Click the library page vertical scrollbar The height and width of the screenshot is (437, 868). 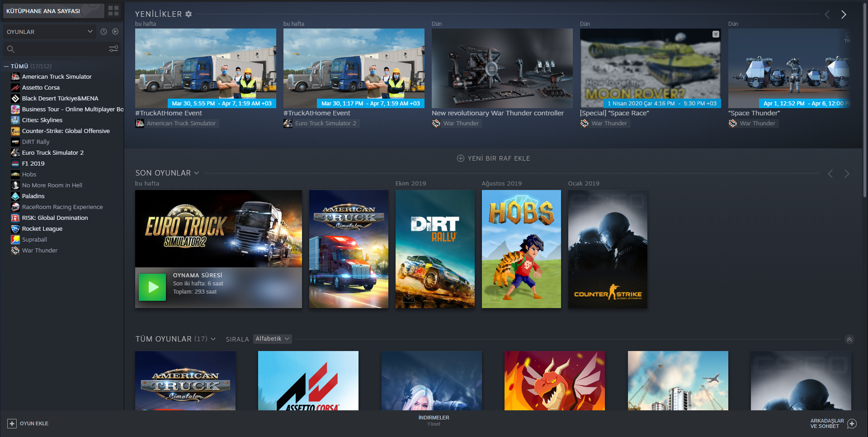[x=865, y=100]
